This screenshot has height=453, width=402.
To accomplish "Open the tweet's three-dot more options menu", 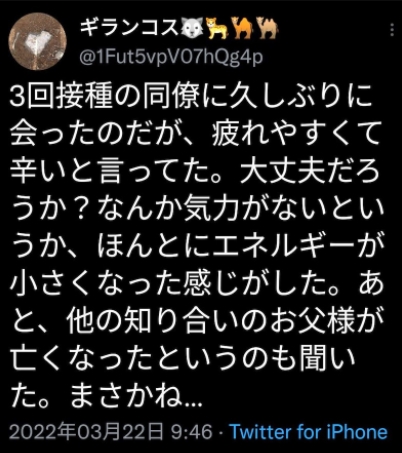I will coord(392,29).
